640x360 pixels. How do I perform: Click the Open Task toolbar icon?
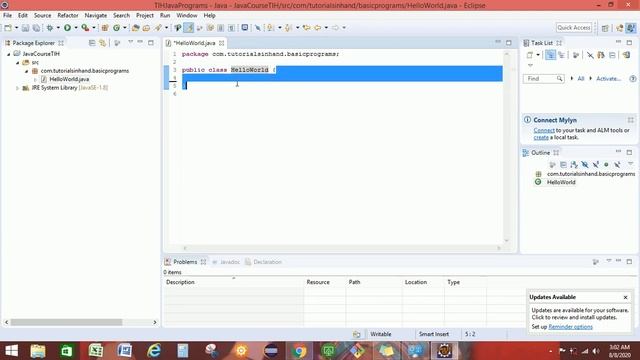146,28
